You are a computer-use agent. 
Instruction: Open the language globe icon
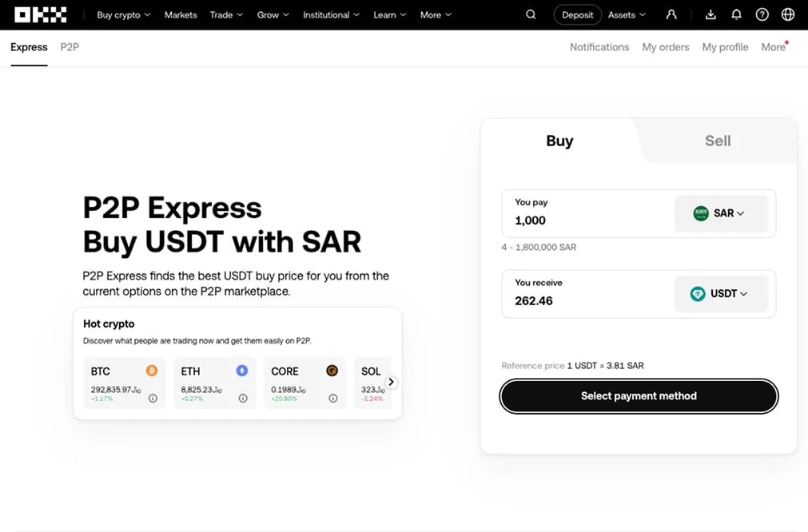[x=788, y=14]
